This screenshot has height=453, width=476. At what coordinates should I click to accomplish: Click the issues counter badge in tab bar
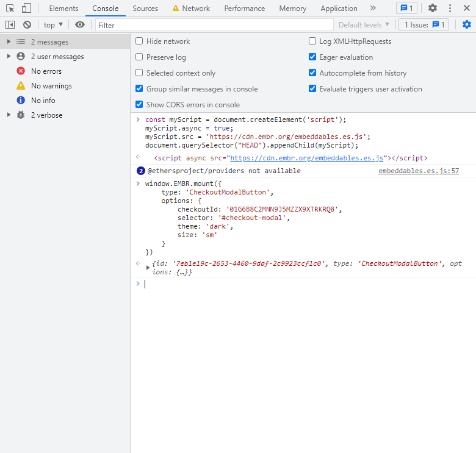[x=406, y=8]
